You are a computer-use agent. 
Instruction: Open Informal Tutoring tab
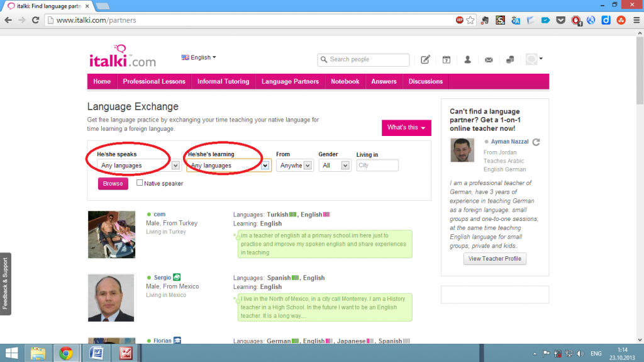223,81
